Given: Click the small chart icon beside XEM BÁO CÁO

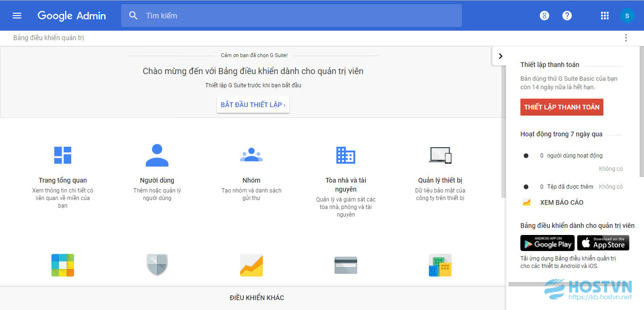Looking at the screenshot, I should tap(527, 202).
